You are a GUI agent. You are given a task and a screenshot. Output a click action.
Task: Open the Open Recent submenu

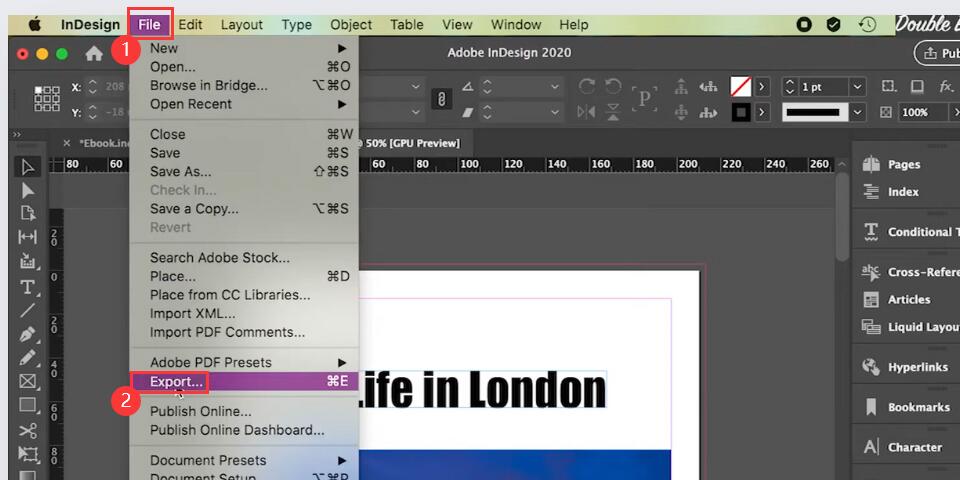244,104
